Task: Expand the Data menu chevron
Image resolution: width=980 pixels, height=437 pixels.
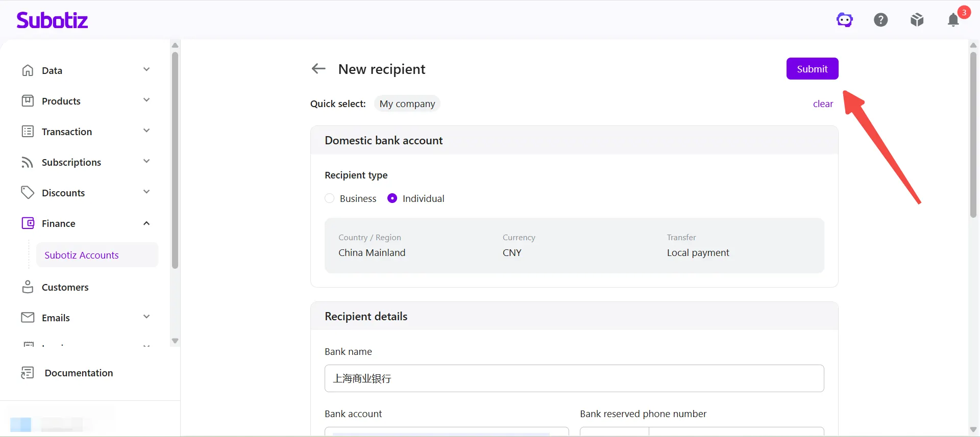Action: 146,70
